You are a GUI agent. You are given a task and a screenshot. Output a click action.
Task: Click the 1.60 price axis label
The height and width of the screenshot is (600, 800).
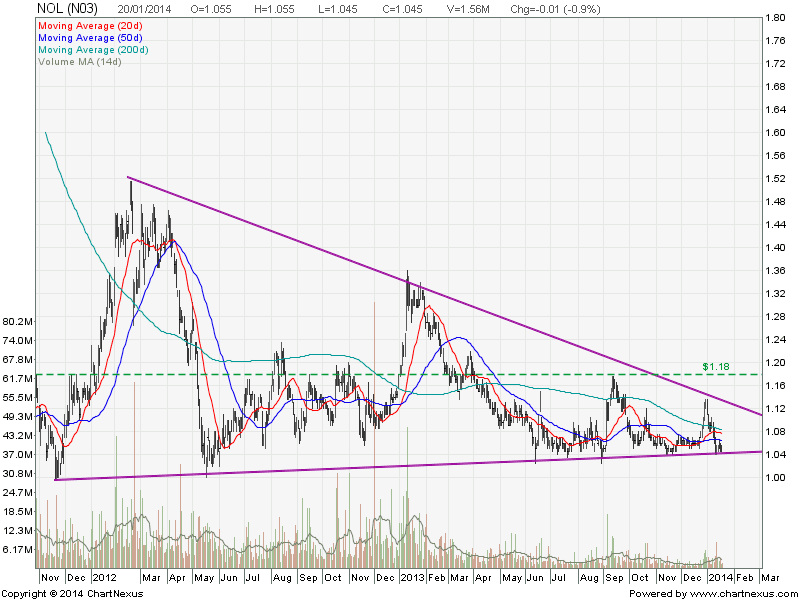click(x=776, y=133)
